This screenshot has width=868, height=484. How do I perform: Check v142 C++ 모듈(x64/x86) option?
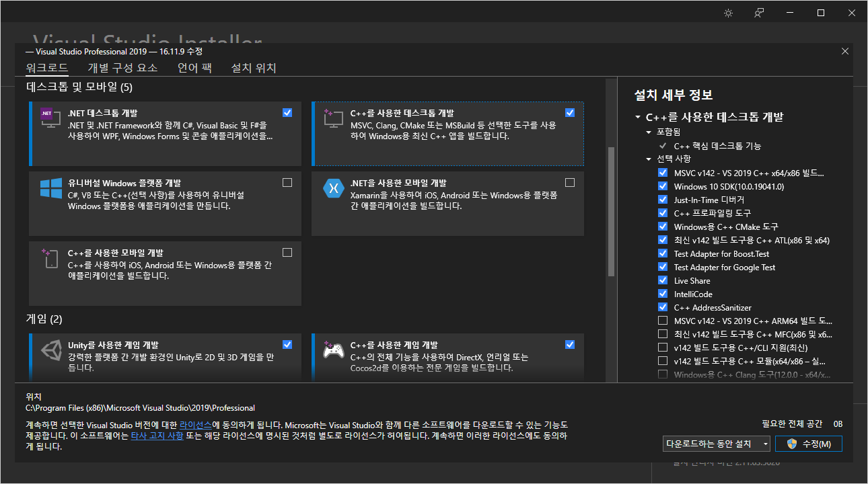(663, 361)
